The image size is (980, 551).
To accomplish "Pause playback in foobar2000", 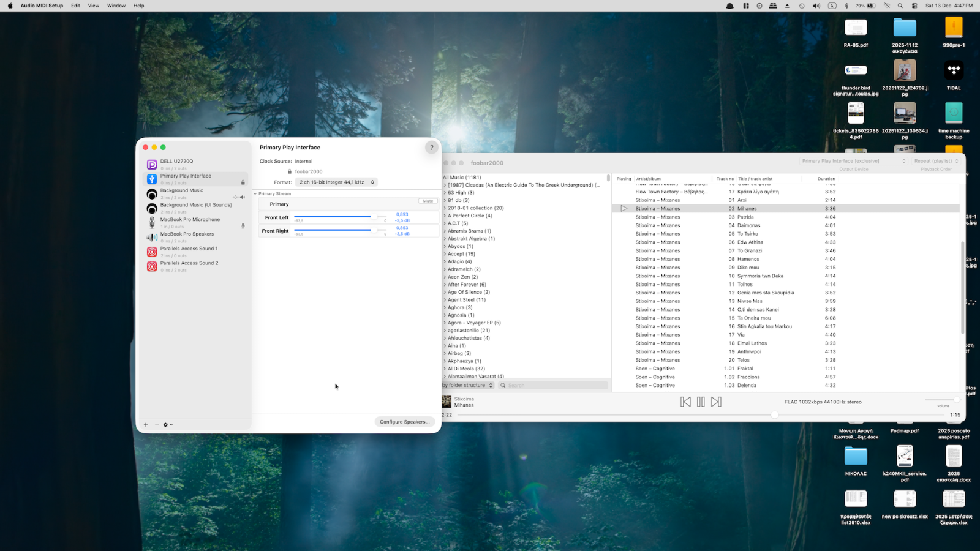I will pyautogui.click(x=701, y=402).
